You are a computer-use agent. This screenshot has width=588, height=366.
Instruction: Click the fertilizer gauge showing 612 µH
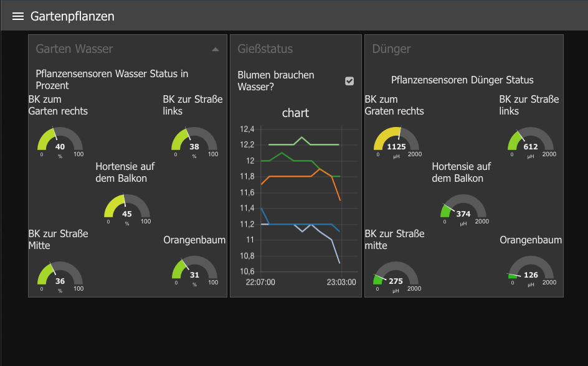click(531, 142)
